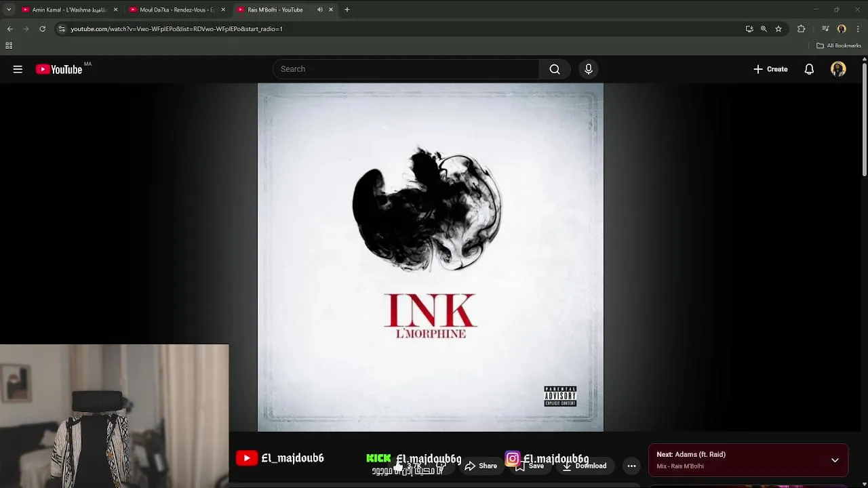Image resolution: width=868 pixels, height=488 pixels.
Task: Click the Next: Adams (ft. Raid) title
Action: (691, 454)
